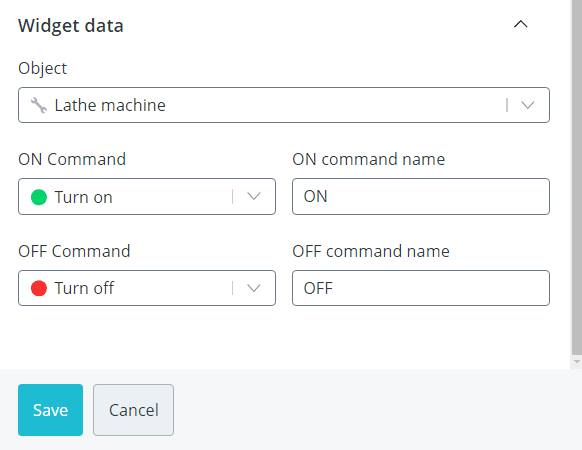Click the ON Command label
Image resolution: width=582 pixels, height=450 pixels.
[x=72, y=159]
